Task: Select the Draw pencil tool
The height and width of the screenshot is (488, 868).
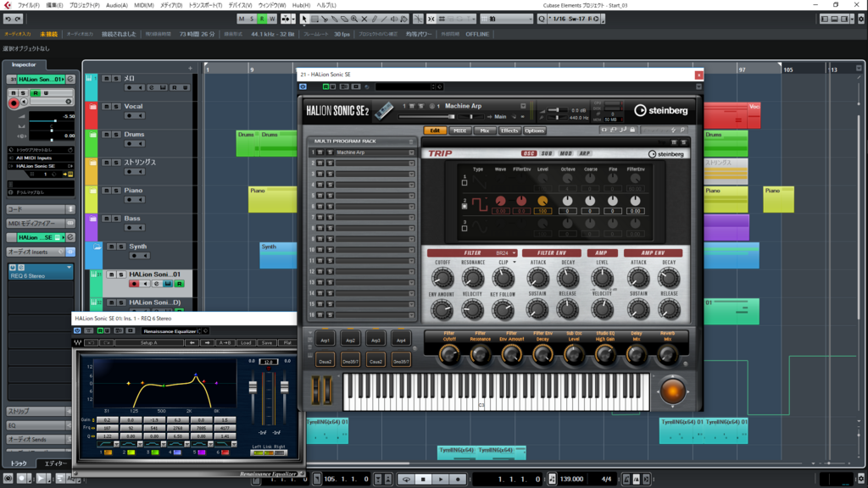Action: click(x=374, y=19)
